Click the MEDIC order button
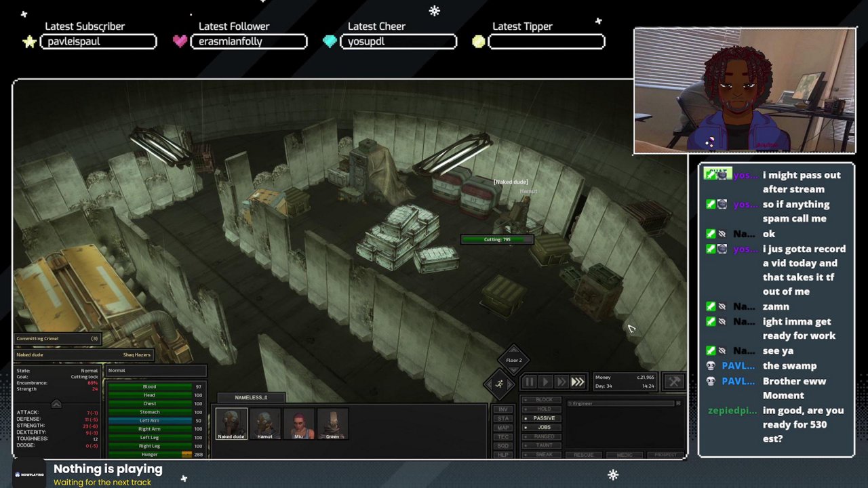The image size is (868, 488). [x=624, y=455]
